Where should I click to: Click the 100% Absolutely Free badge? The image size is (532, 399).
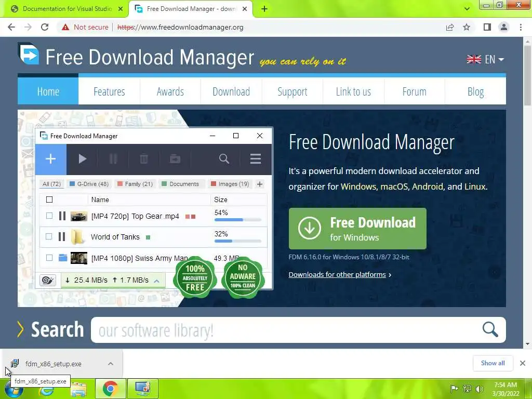click(x=195, y=278)
